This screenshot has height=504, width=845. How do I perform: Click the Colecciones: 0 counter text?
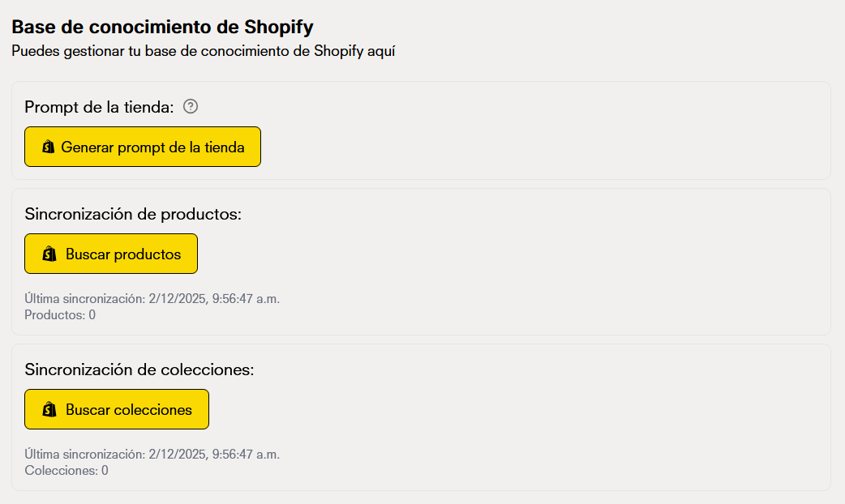click(64, 470)
